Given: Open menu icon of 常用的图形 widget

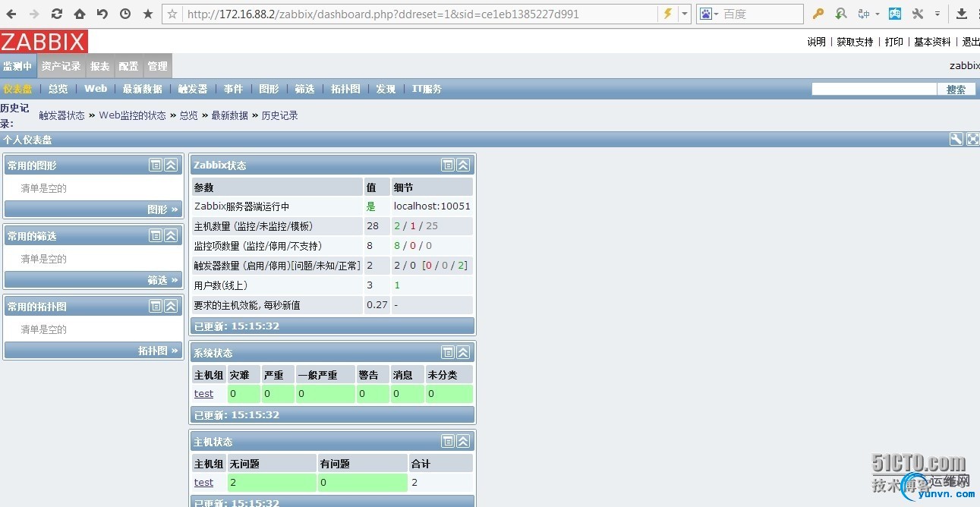Looking at the screenshot, I should click(x=156, y=165).
